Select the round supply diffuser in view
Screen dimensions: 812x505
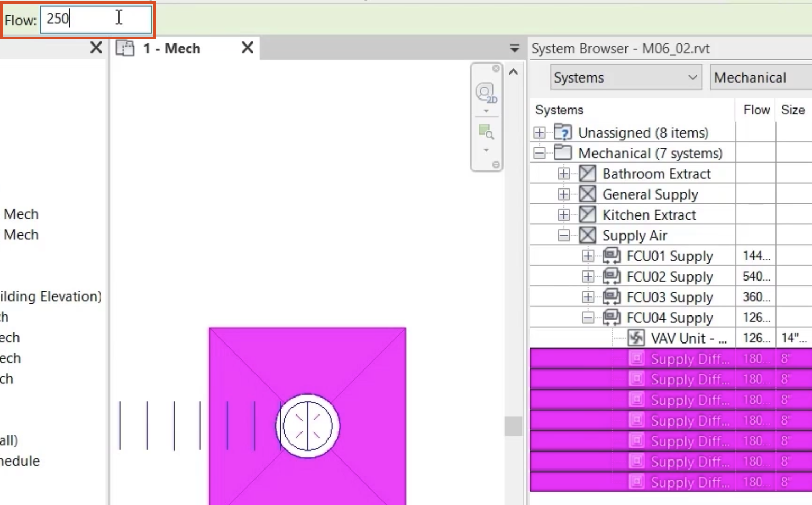click(307, 426)
